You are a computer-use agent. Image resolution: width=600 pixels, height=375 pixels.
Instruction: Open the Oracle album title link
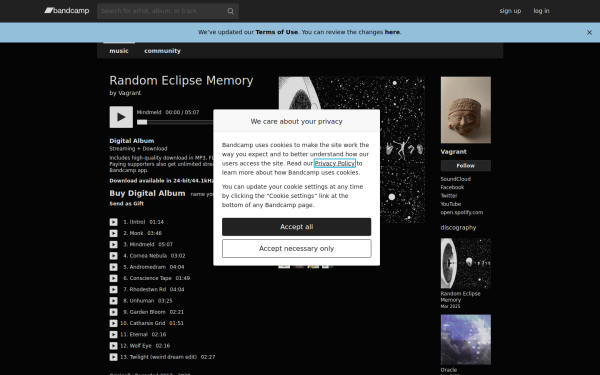(449, 370)
